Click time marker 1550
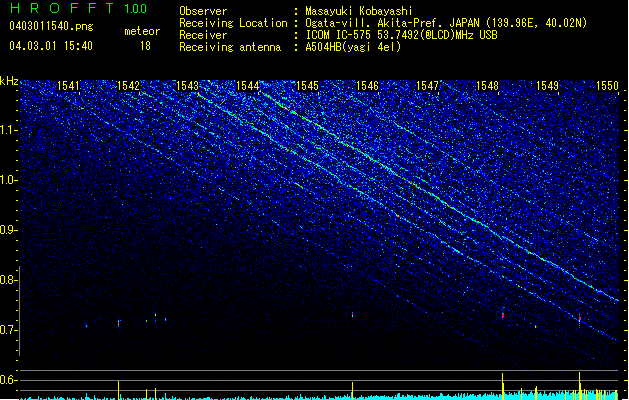 point(607,86)
